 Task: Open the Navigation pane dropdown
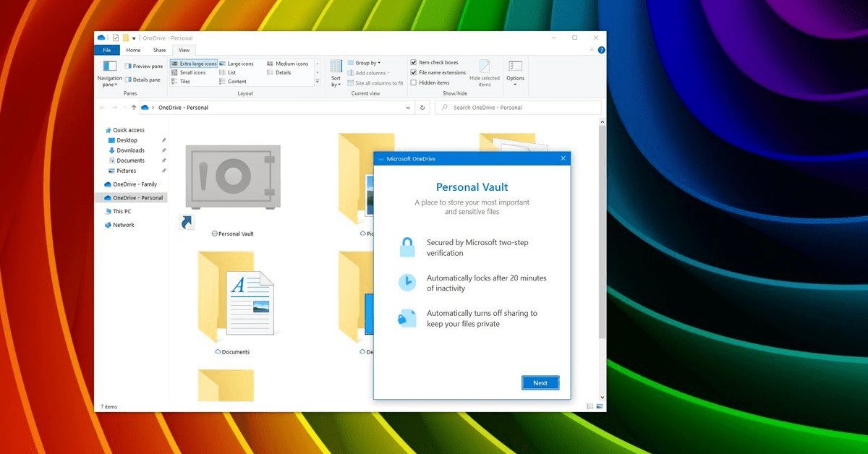coord(109,74)
